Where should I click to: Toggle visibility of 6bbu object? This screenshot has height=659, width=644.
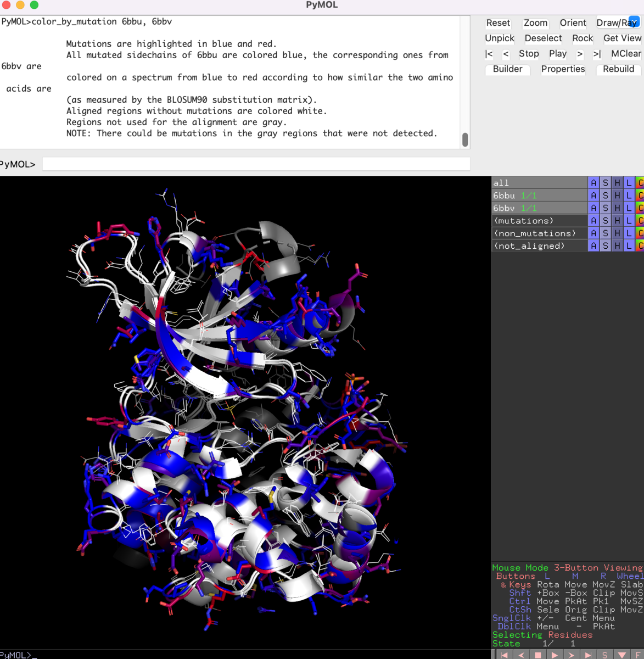pyautogui.click(x=539, y=196)
